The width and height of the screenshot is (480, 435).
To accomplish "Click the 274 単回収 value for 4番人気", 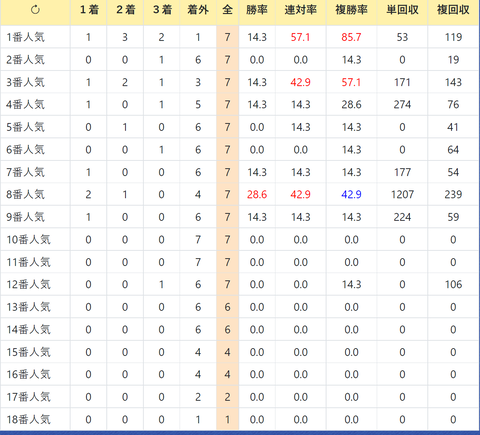I will click(x=402, y=105).
